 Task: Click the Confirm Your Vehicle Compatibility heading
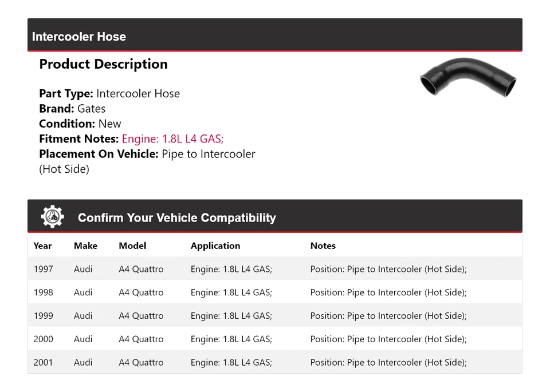176,218
